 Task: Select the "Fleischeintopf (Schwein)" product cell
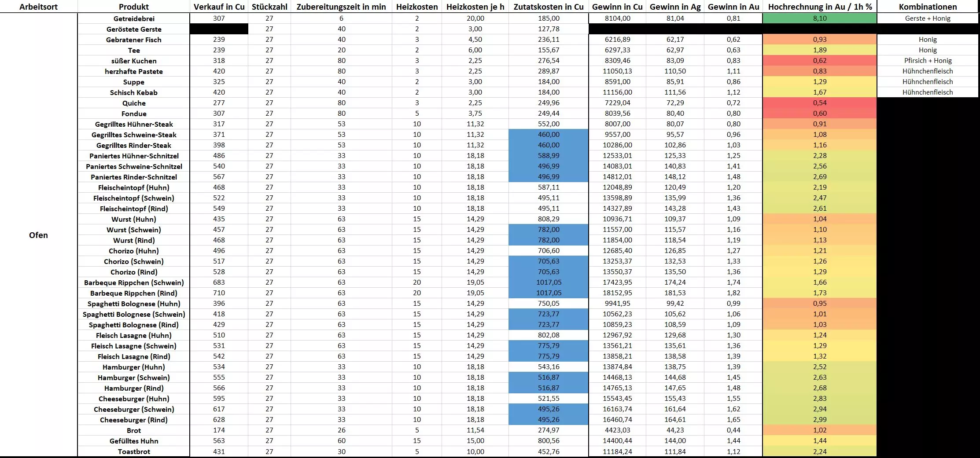pyautogui.click(x=134, y=198)
